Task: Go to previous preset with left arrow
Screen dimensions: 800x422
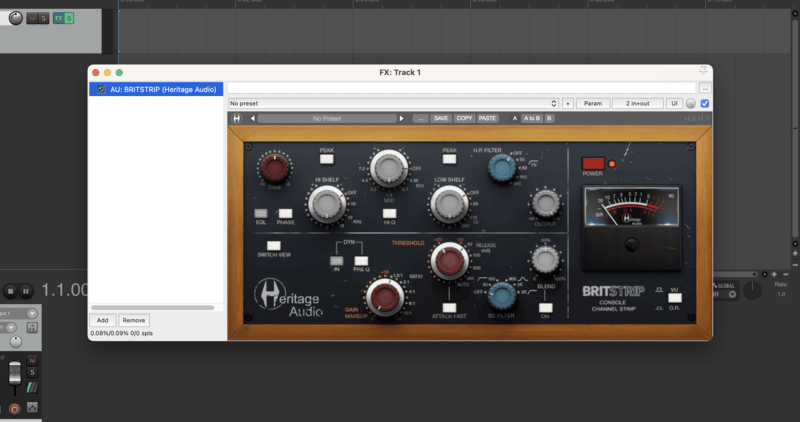Action: click(252, 118)
